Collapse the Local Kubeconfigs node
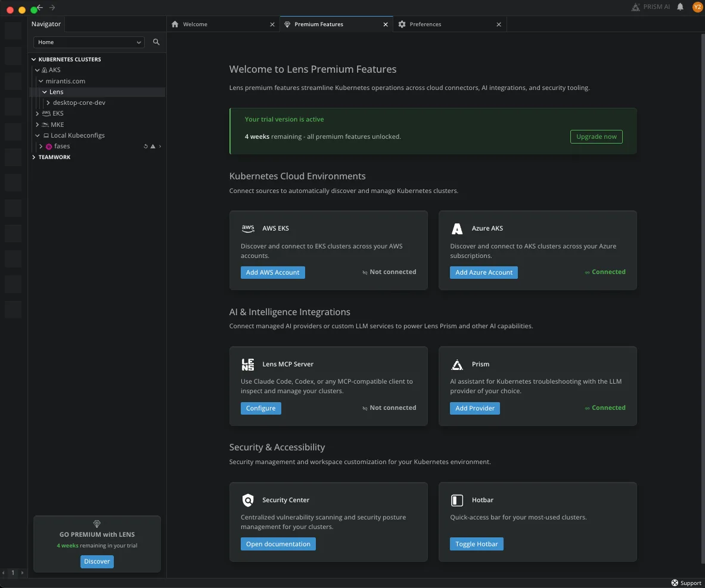 click(38, 135)
